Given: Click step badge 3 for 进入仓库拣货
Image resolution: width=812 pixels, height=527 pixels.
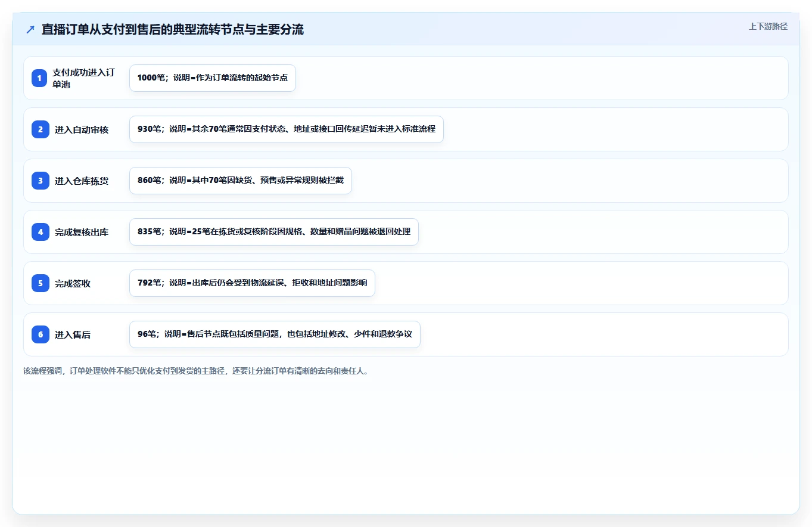Looking at the screenshot, I should (39, 181).
